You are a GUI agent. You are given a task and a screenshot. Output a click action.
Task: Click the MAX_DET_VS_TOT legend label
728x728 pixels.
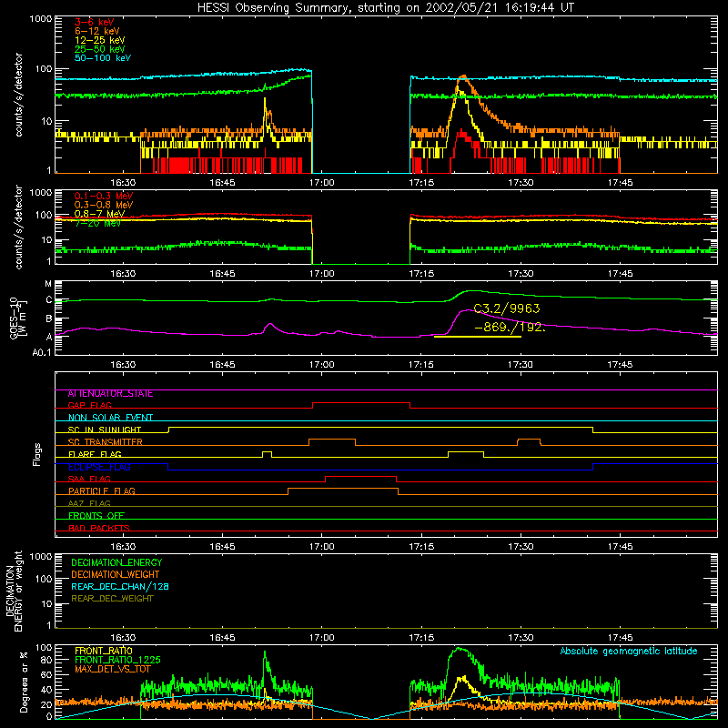(112, 669)
